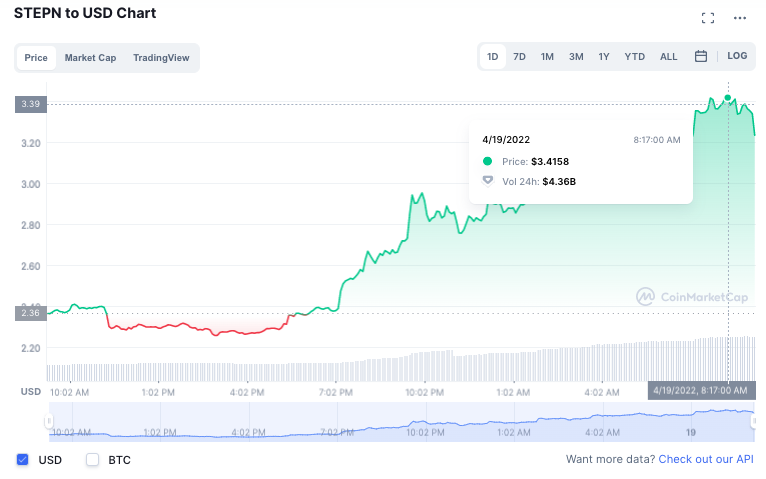
Task: Switch to the Price tab
Action: (36, 58)
